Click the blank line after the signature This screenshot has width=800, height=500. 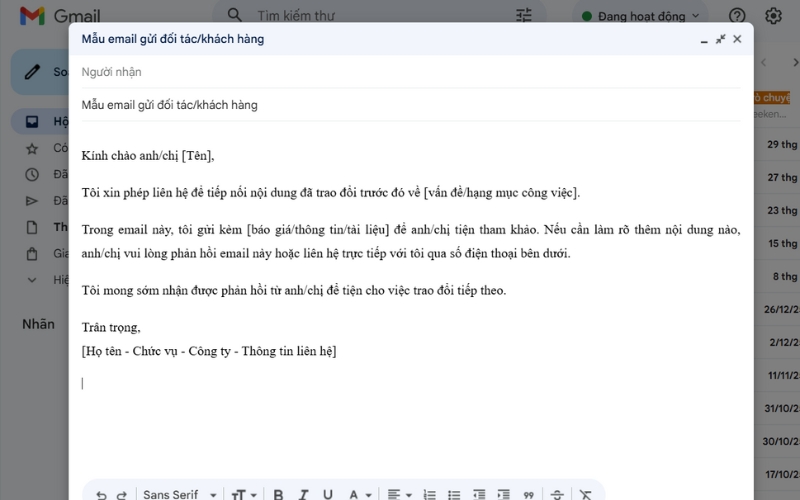[411, 383]
